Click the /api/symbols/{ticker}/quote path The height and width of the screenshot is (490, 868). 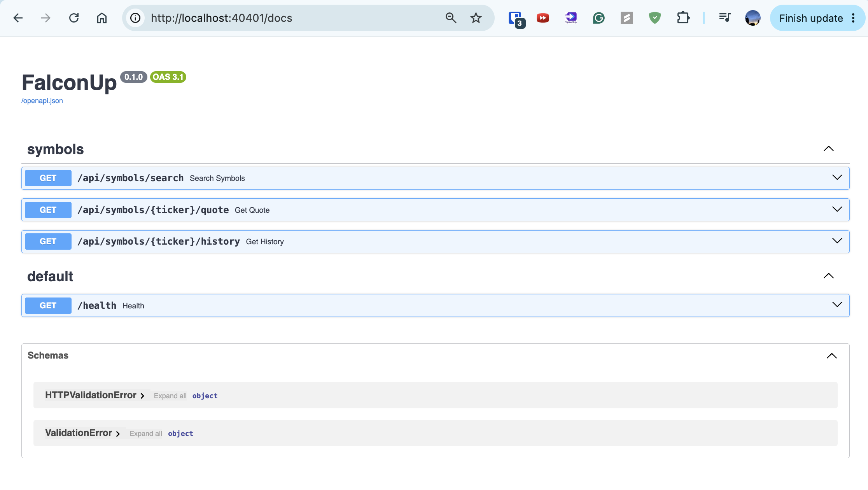pos(153,210)
